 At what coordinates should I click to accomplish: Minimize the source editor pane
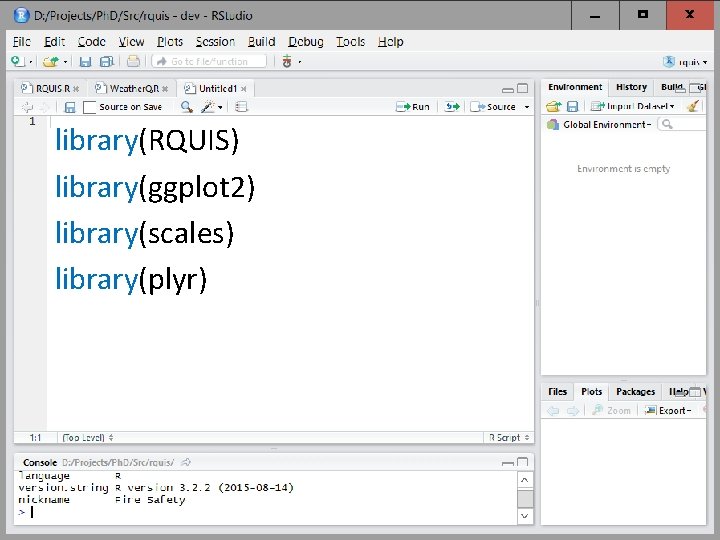point(508,89)
